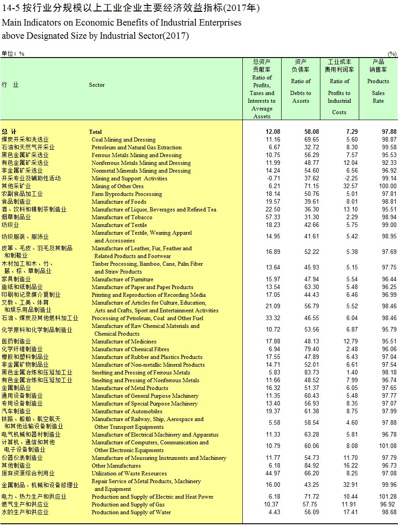Click Waste Resources value 44.97
This screenshot has width=398, height=532.
pyautogui.click(x=273, y=473)
